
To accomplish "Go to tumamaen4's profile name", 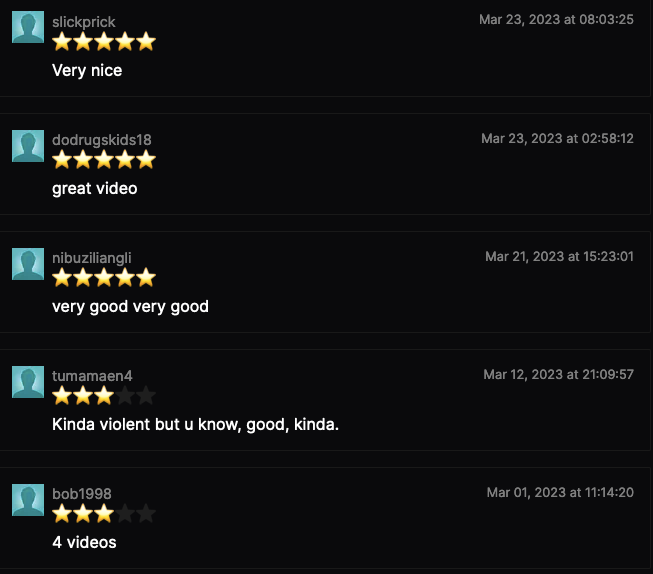I will tap(92, 376).
